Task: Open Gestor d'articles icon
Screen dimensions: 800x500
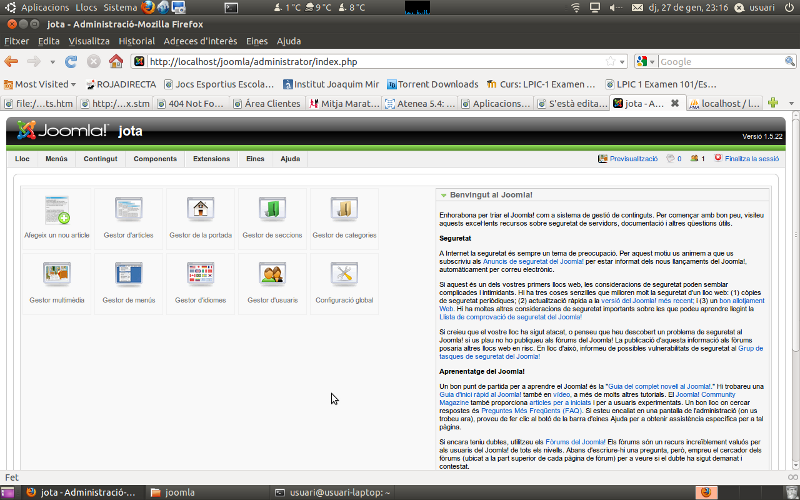Action: (129, 218)
